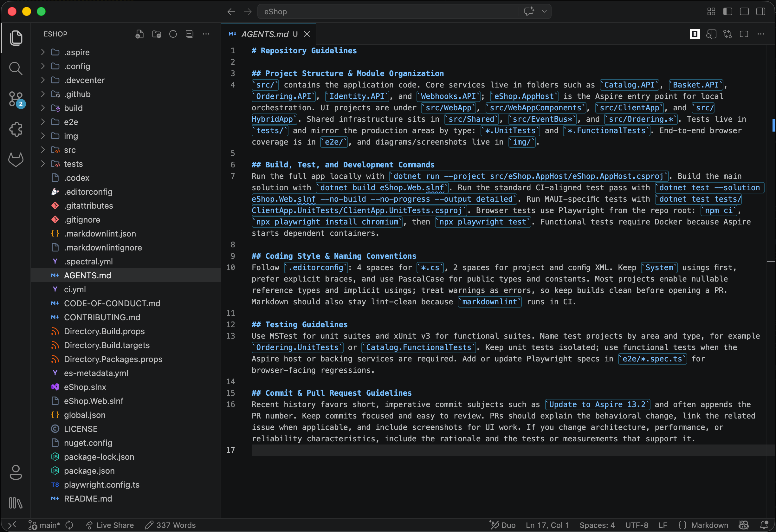This screenshot has height=532, width=776.
Task: Open Accounts menu in activity bar
Action: (16, 472)
